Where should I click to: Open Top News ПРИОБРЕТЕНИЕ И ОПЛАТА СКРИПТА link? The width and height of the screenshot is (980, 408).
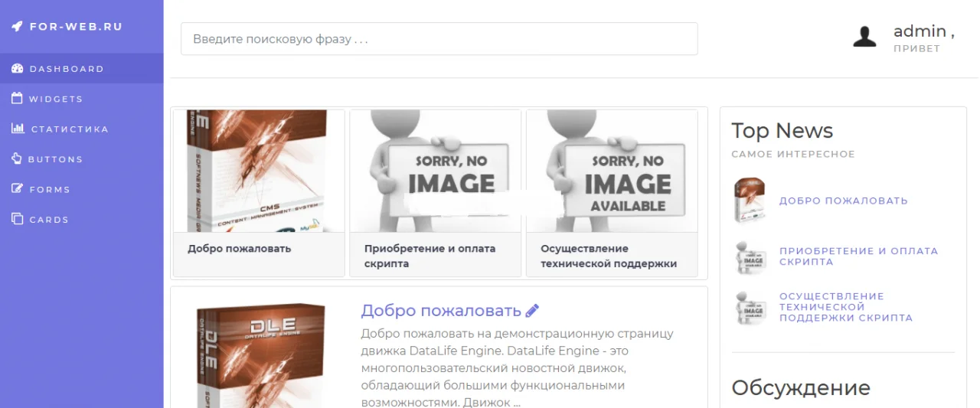[x=858, y=256]
